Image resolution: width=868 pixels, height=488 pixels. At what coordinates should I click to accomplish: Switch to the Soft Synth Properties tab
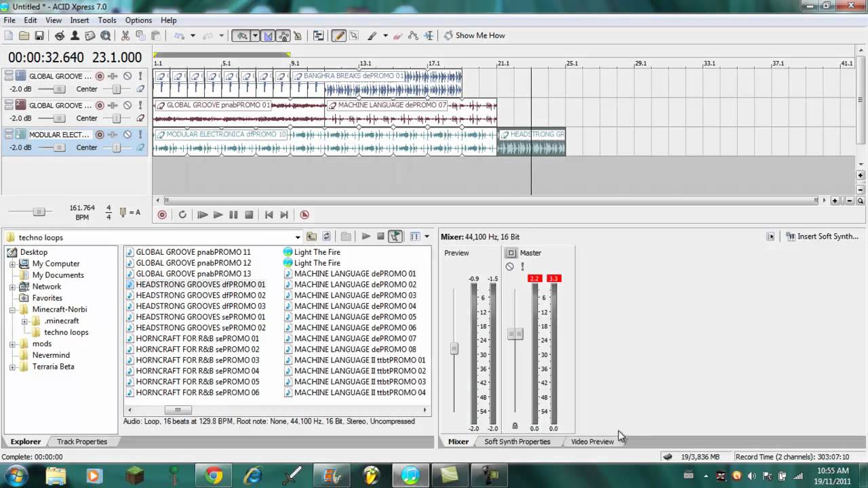[517, 441]
